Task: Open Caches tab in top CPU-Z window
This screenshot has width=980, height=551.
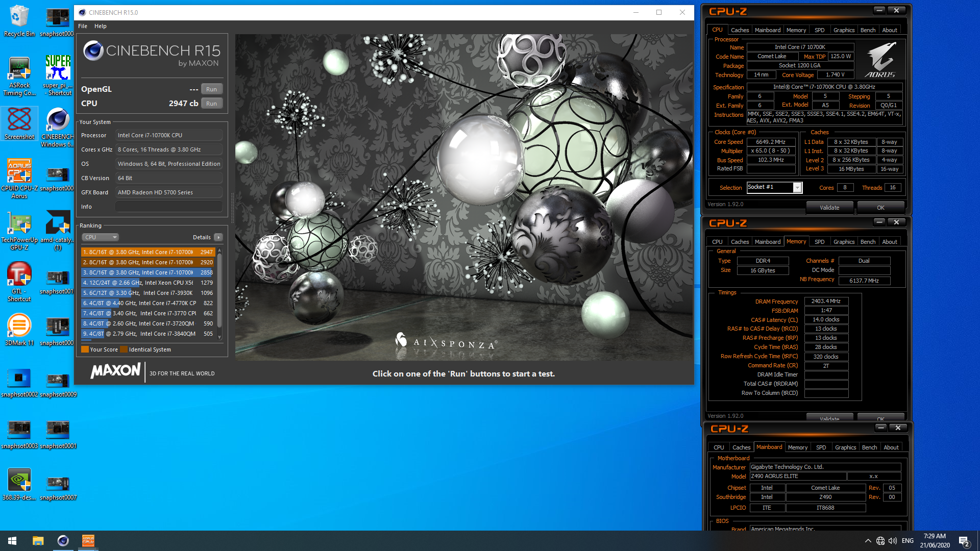Action: pos(740,30)
